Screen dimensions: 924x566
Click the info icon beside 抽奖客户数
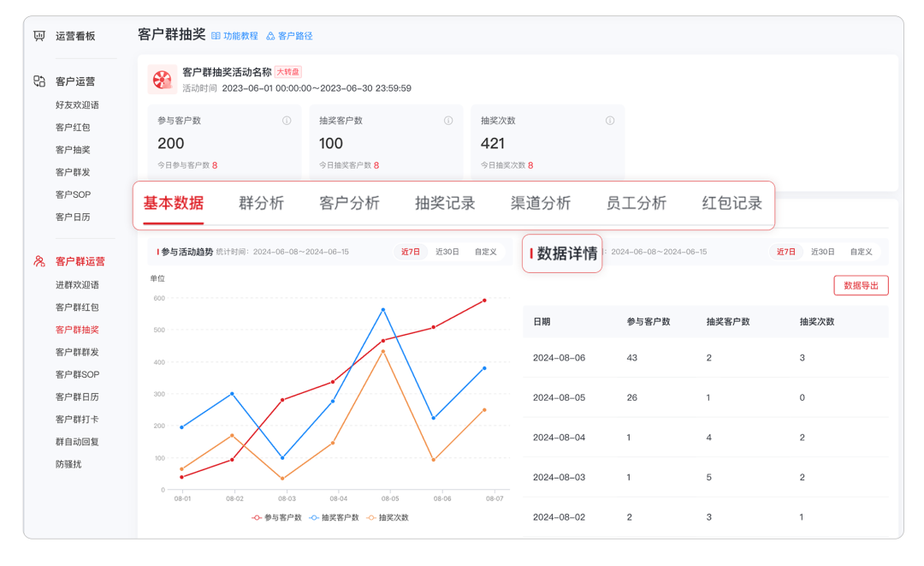point(449,121)
